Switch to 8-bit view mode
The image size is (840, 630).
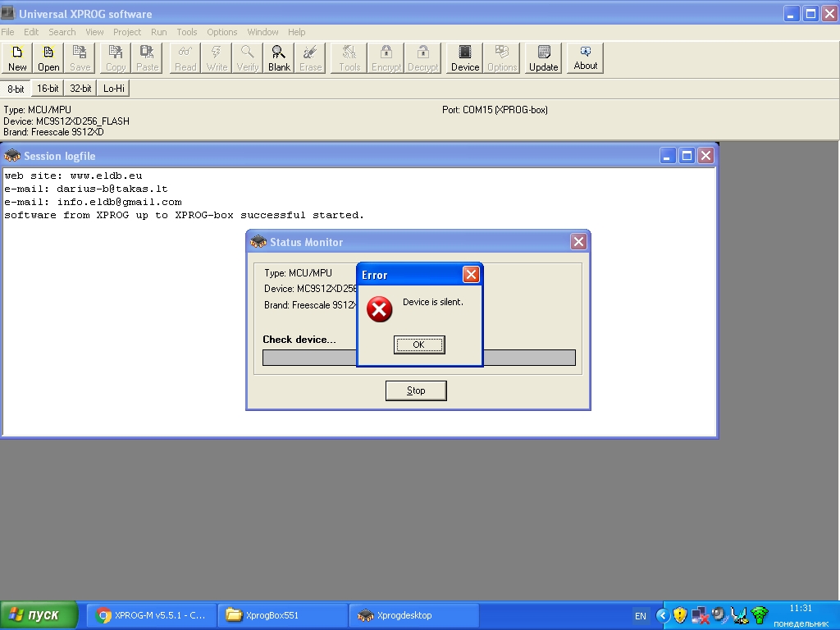16,89
